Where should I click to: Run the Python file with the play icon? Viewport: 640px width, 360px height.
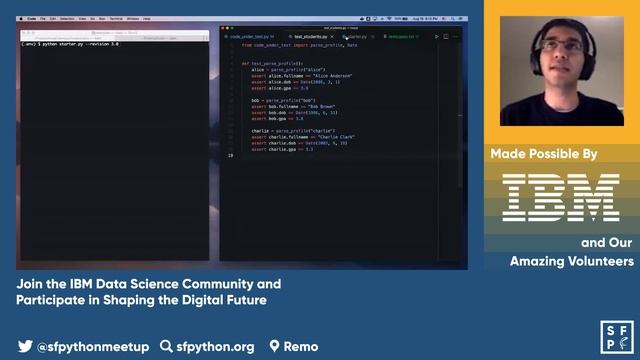tap(436, 37)
